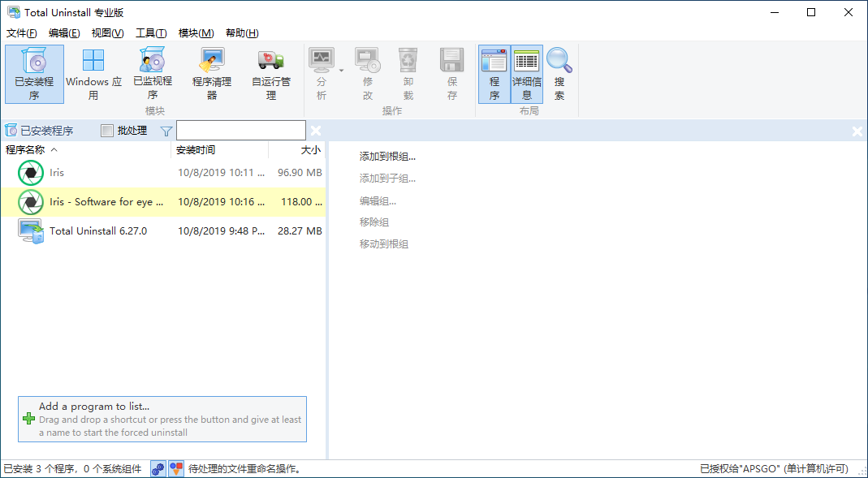
Task: Expand the 分析 dropdown arrow
Action: click(342, 71)
